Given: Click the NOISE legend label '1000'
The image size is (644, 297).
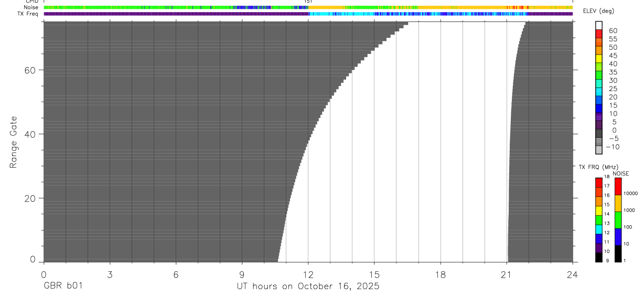Looking at the screenshot, I should click(x=630, y=210).
